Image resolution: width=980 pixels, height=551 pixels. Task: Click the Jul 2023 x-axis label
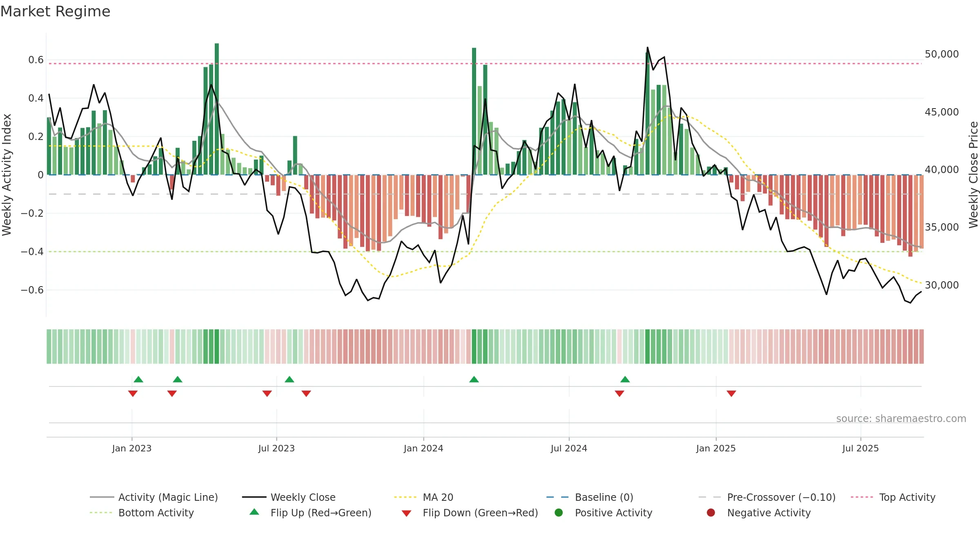(x=276, y=448)
